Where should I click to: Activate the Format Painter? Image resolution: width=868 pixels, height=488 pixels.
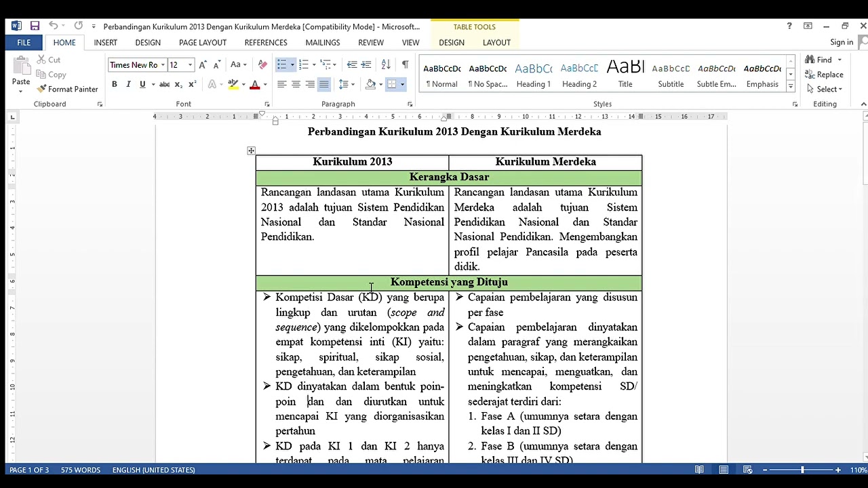(x=67, y=89)
